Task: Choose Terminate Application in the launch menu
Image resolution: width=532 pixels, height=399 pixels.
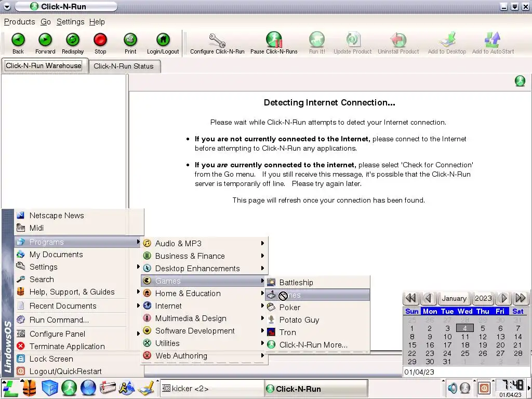Action: pos(77,347)
